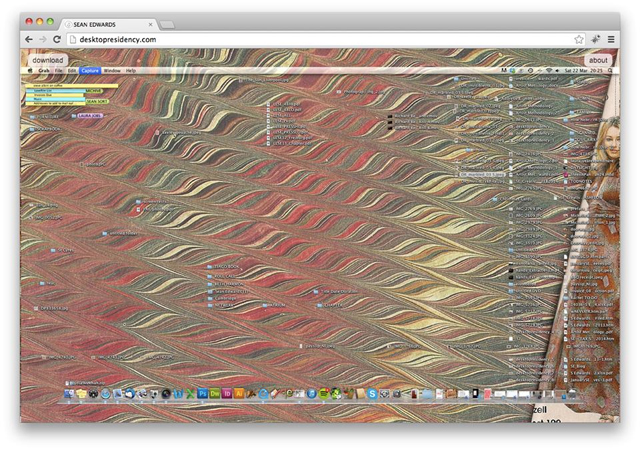The height and width of the screenshot is (450, 640).
Task: Open the highlighted Capture menu
Action: (x=90, y=71)
